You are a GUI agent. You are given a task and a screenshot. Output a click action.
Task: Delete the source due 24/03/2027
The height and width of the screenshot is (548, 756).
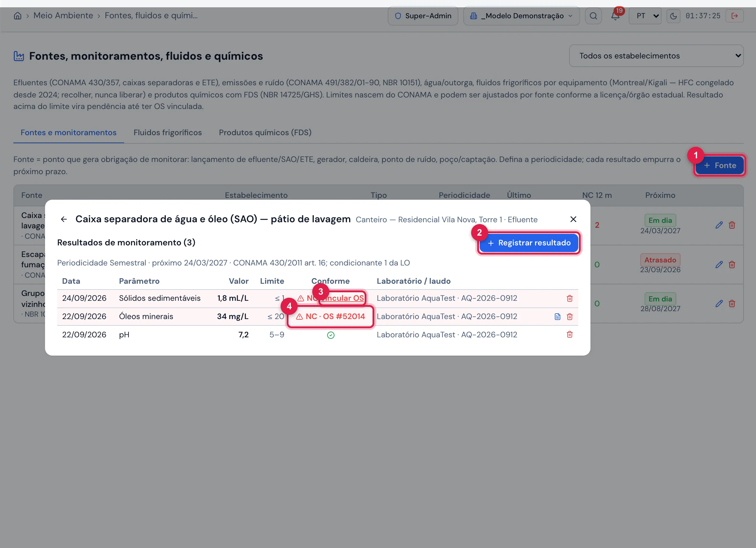(732, 225)
